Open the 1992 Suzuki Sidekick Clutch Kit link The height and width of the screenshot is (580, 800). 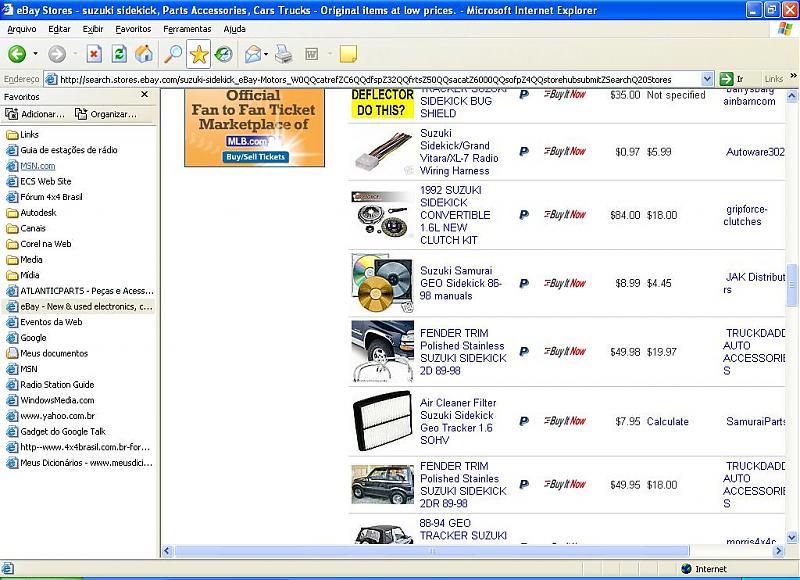click(x=455, y=215)
